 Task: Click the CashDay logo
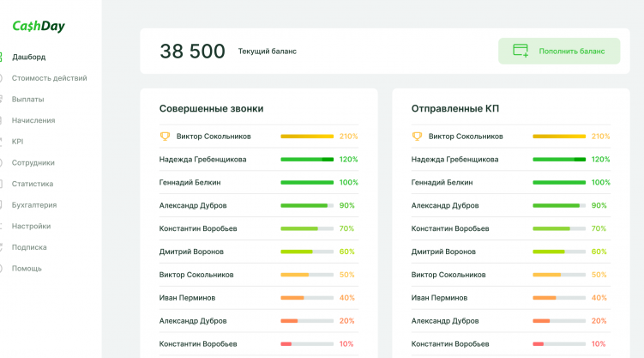coord(38,27)
